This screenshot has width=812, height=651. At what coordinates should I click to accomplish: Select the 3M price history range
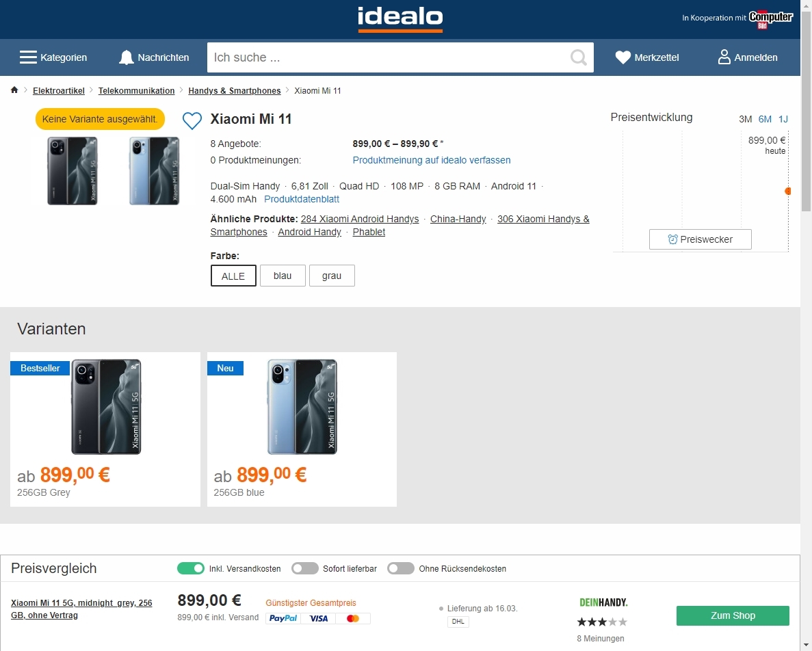[x=745, y=119]
